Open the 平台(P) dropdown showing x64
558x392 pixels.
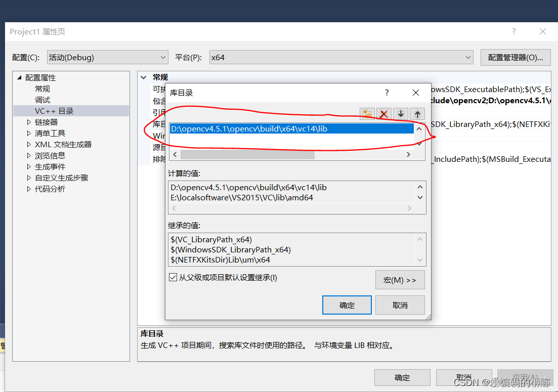pos(468,57)
